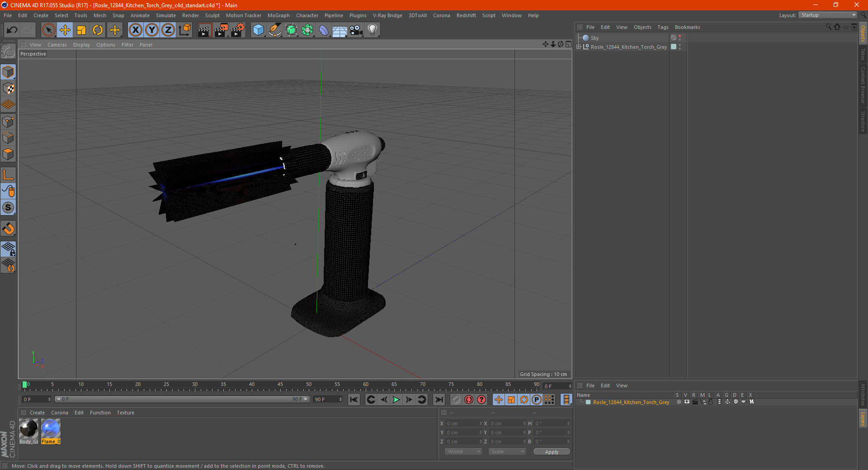
Task: Select the Sky object
Action: [594, 38]
